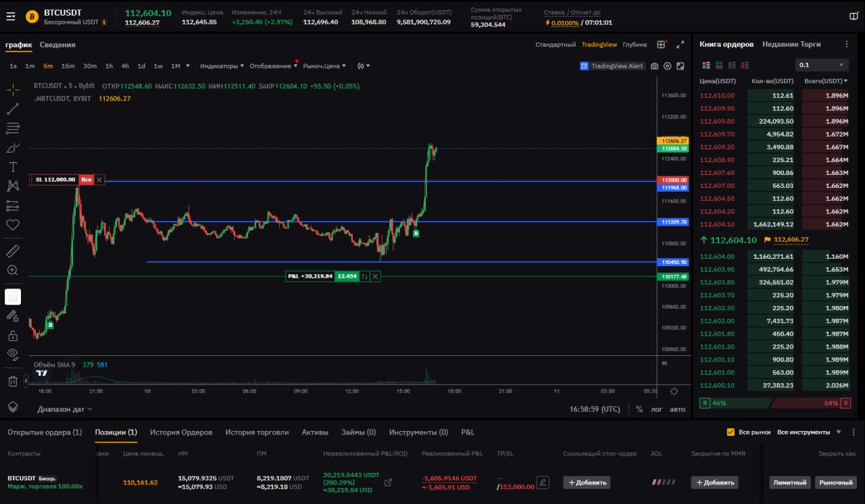
Task: Click the edit TP/SL pencil icon
Action: click(542, 482)
